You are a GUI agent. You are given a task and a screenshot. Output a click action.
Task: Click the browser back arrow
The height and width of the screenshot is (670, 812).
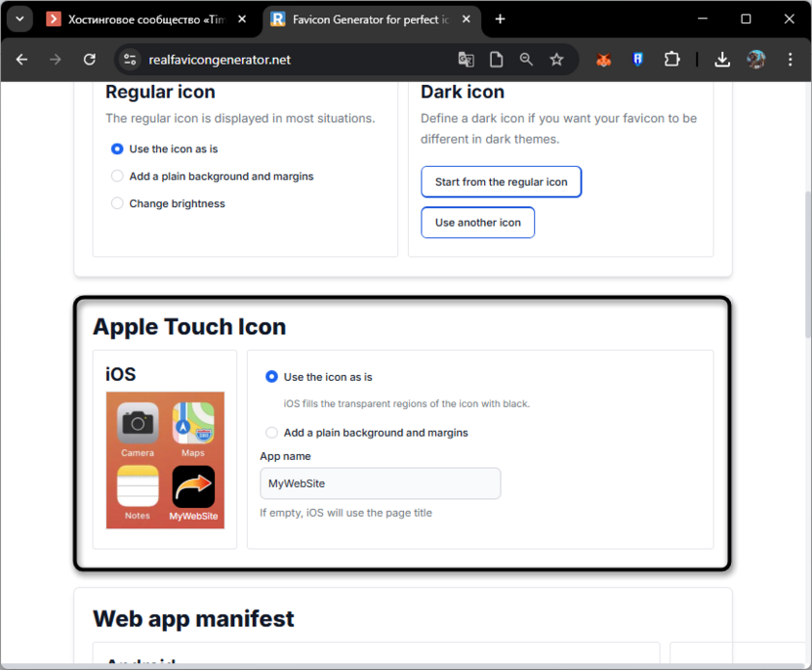(x=21, y=60)
